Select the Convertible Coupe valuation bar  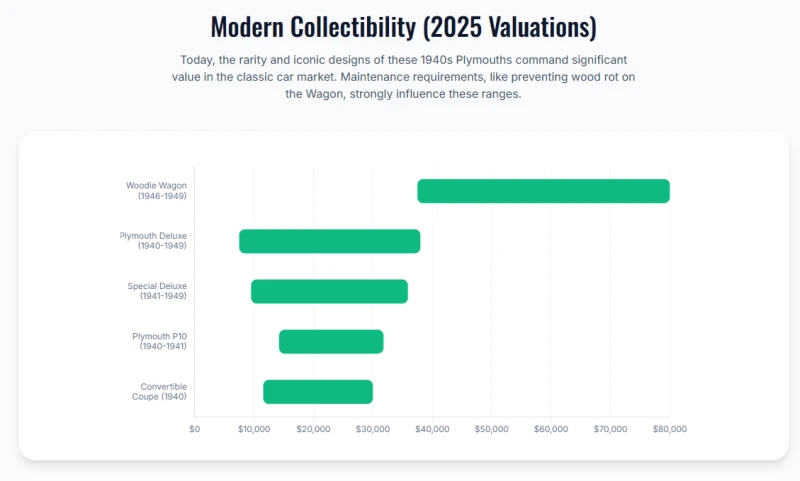(x=318, y=392)
